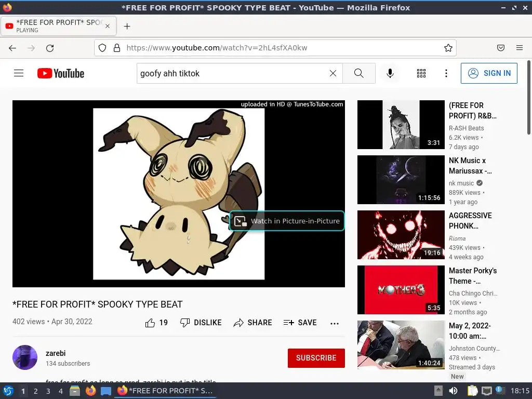Viewport: 532px width, 399px height.
Task: Click the show desktop taskbar icon
Action: [106, 391]
